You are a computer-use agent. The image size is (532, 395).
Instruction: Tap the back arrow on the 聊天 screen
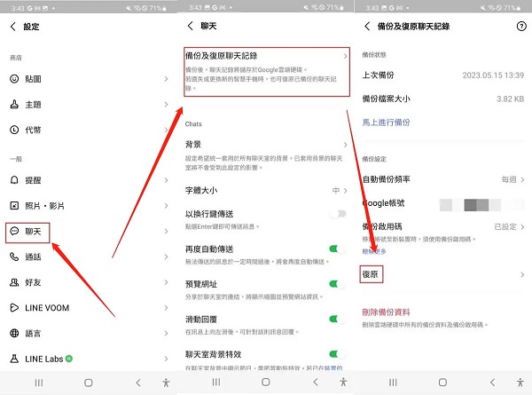pos(191,26)
